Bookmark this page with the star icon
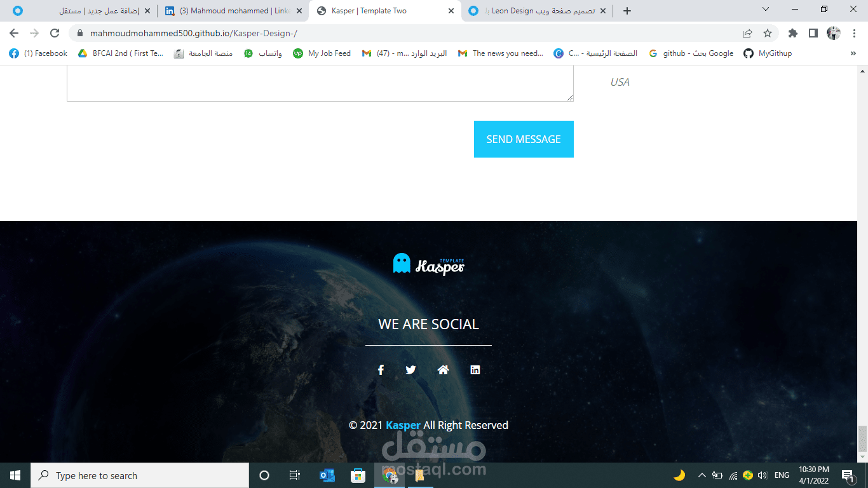 (768, 34)
